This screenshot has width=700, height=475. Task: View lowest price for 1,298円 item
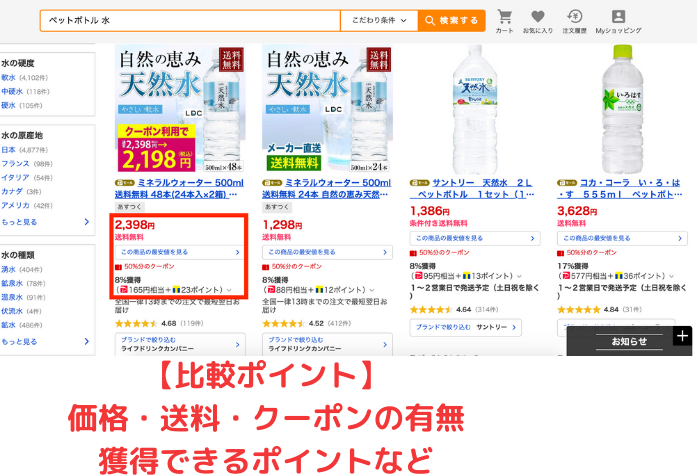coord(327,252)
